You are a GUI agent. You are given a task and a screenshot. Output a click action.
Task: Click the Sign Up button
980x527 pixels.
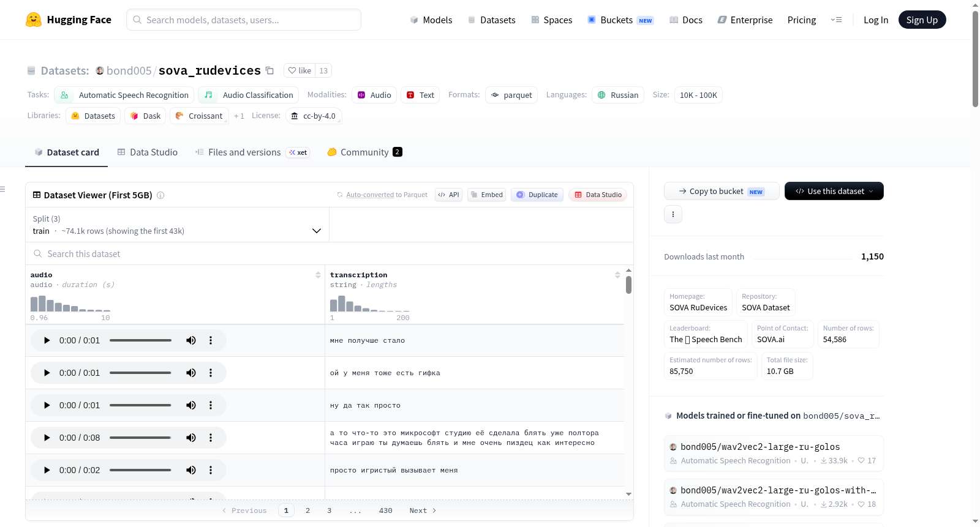922,20
